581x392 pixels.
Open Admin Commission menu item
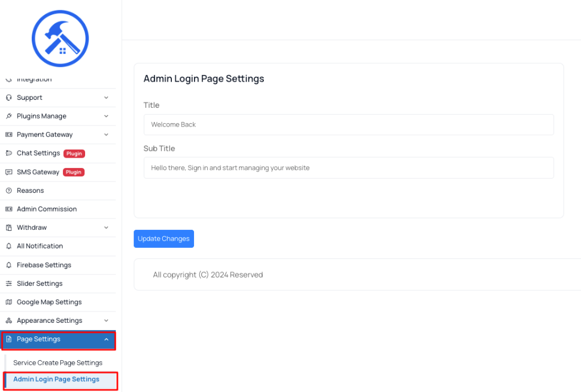[x=58, y=209]
